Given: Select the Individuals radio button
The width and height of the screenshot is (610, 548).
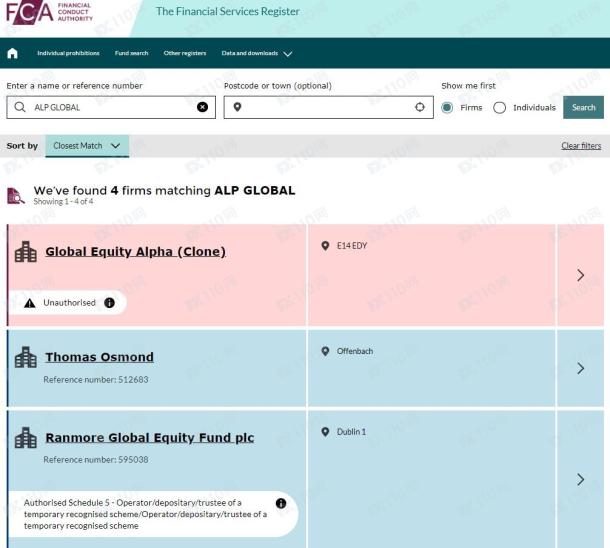Looking at the screenshot, I should coord(499,107).
